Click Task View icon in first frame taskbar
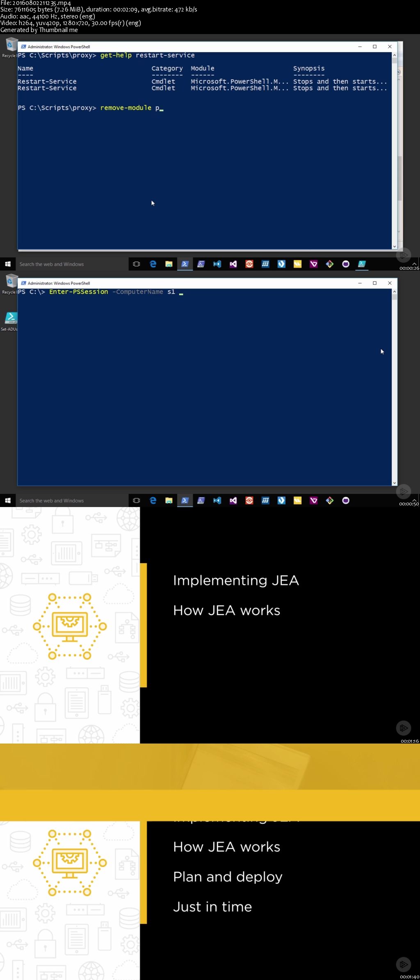420x980 pixels. (137, 264)
